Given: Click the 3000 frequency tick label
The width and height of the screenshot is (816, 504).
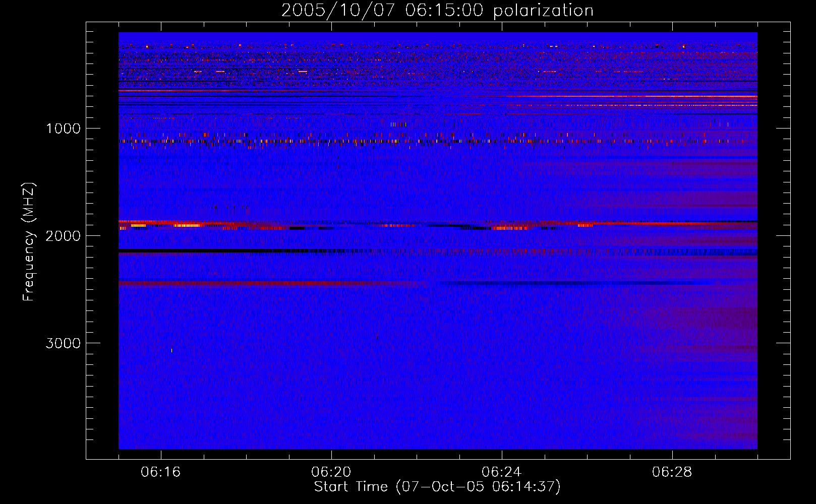Looking at the screenshot, I should (63, 343).
